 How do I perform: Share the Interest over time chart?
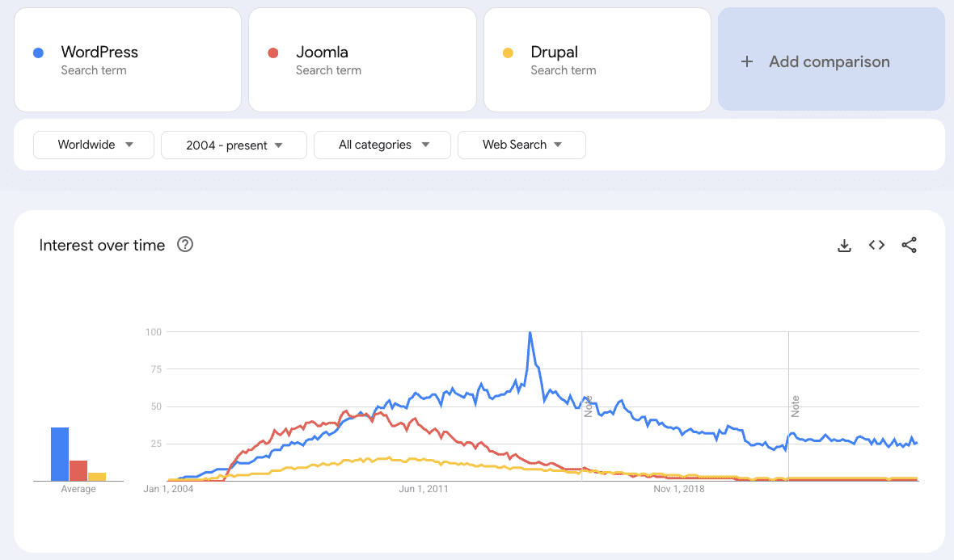[x=909, y=245]
